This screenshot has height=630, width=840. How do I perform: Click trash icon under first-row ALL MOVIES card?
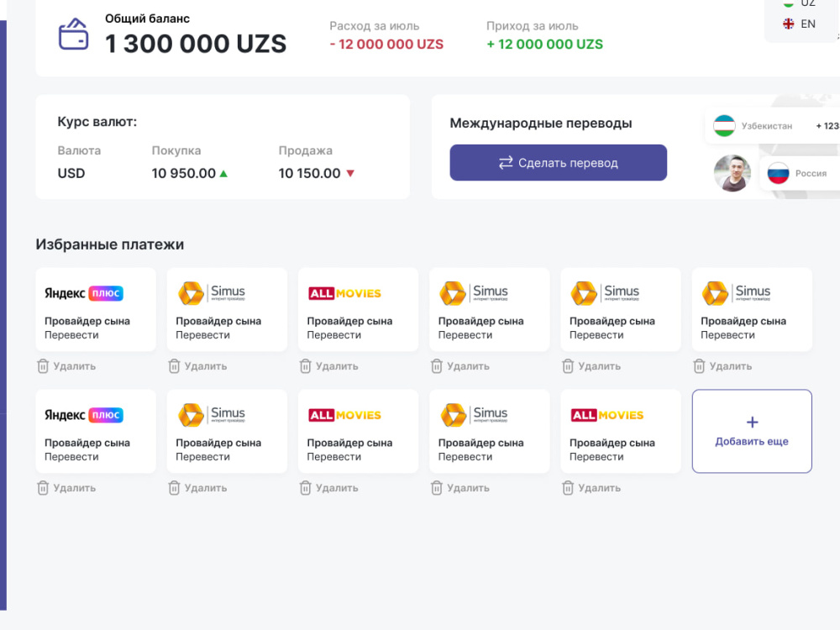pyautogui.click(x=306, y=366)
